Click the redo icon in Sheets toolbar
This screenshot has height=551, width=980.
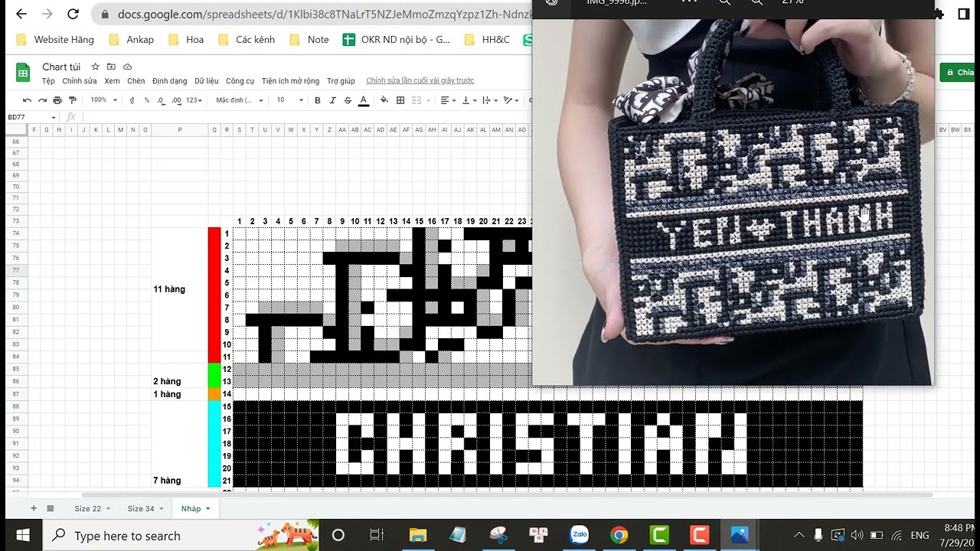click(42, 100)
